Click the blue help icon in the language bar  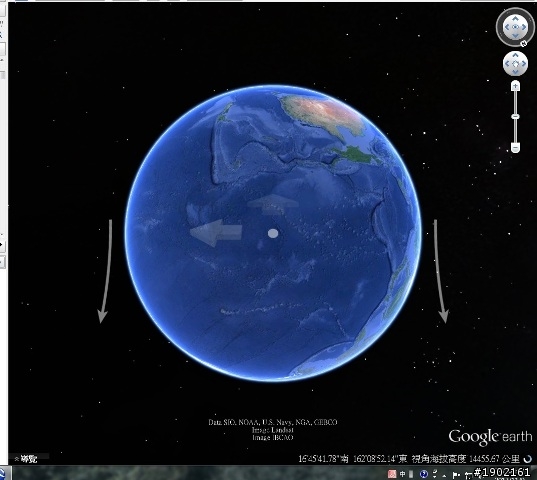424,474
